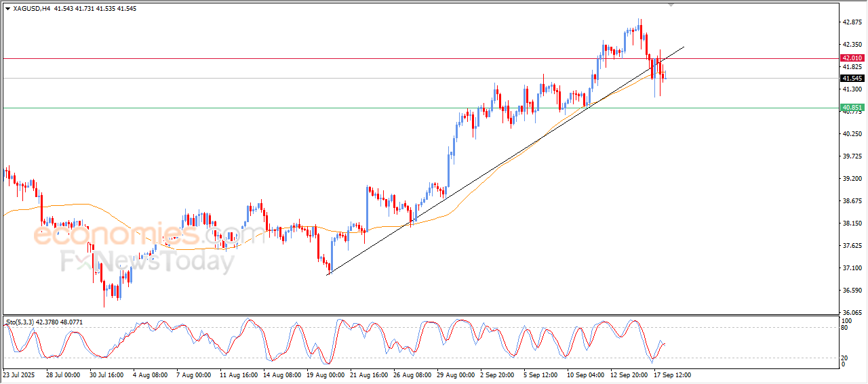The width and height of the screenshot is (868, 384).
Task: Select the black 41.545 current price label
Action: pos(852,79)
